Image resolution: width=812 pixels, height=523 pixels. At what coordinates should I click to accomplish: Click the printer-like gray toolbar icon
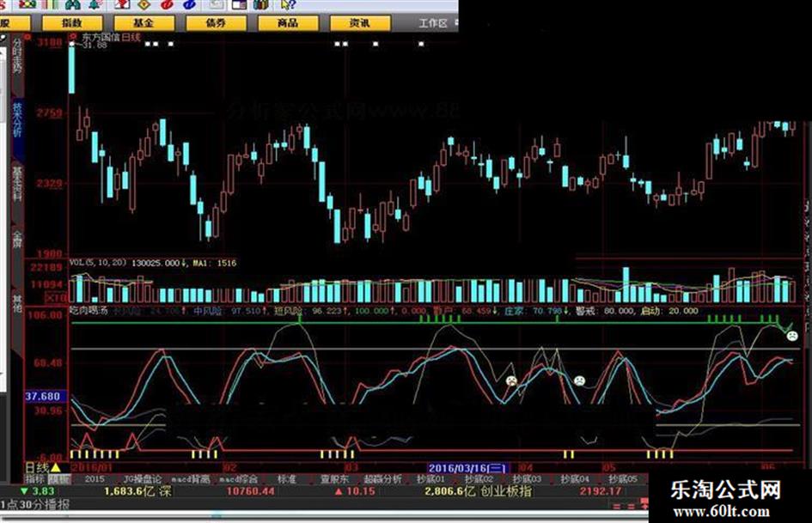(217, 4)
